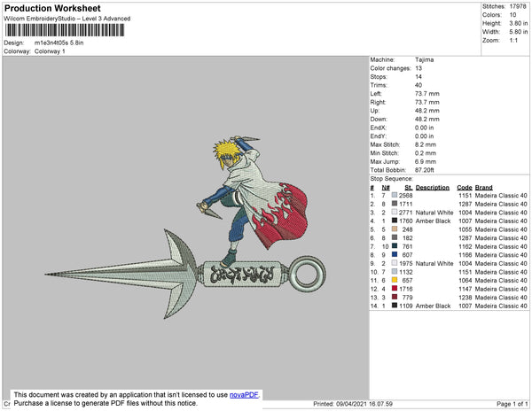This screenshot has height=411, width=532.
Task: Select Natural White in stop row 9
Action: (x=434, y=263)
